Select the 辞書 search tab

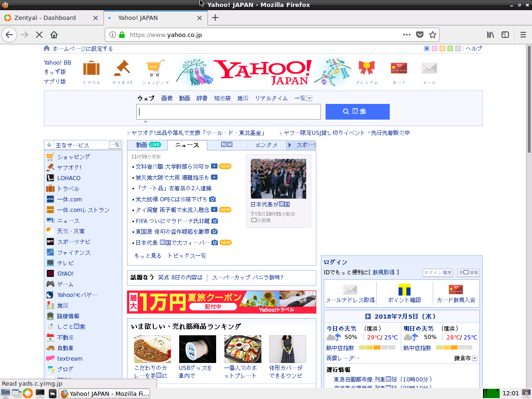coord(202,98)
